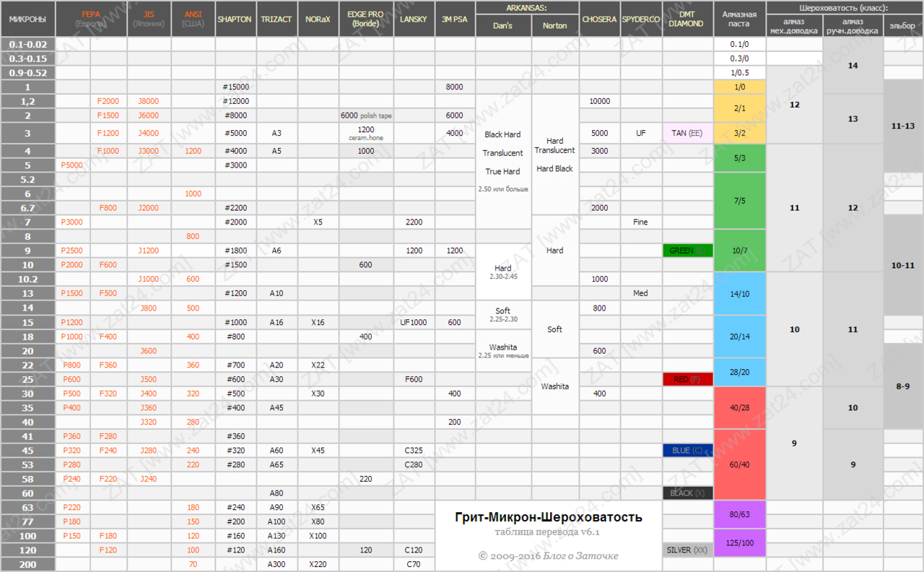Click the UF1000 Lansky cell
The width and height of the screenshot is (924, 572).
point(414,322)
